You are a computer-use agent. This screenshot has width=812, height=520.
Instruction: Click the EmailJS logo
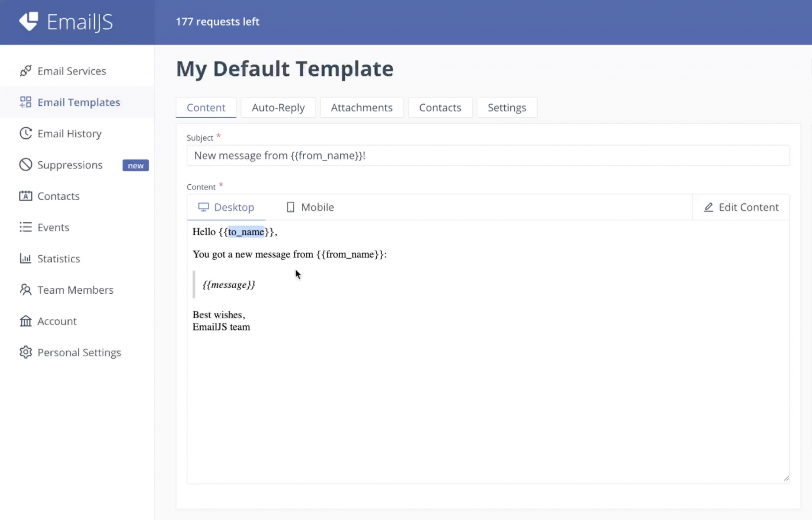coord(66,22)
